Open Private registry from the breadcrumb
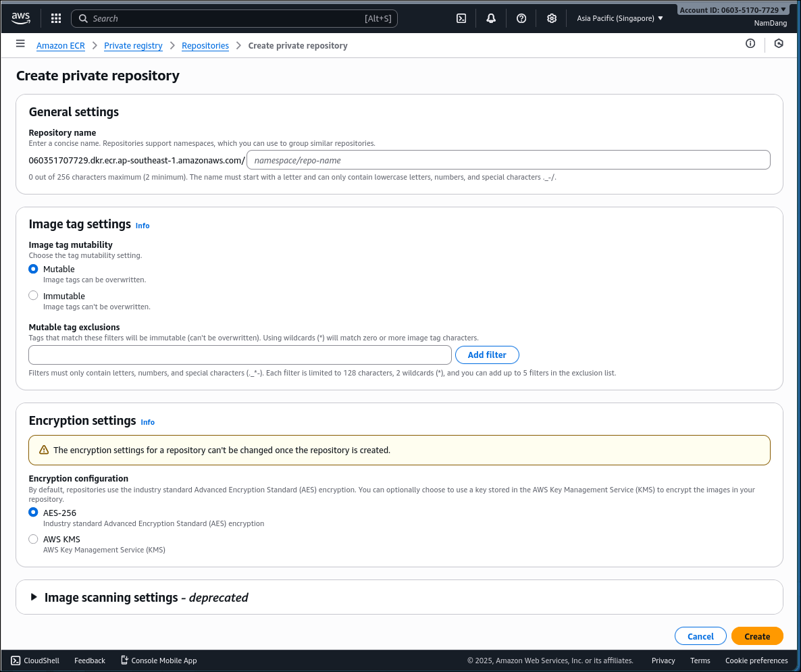Viewport: 801px width, 672px height. click(x=133, y=45)
